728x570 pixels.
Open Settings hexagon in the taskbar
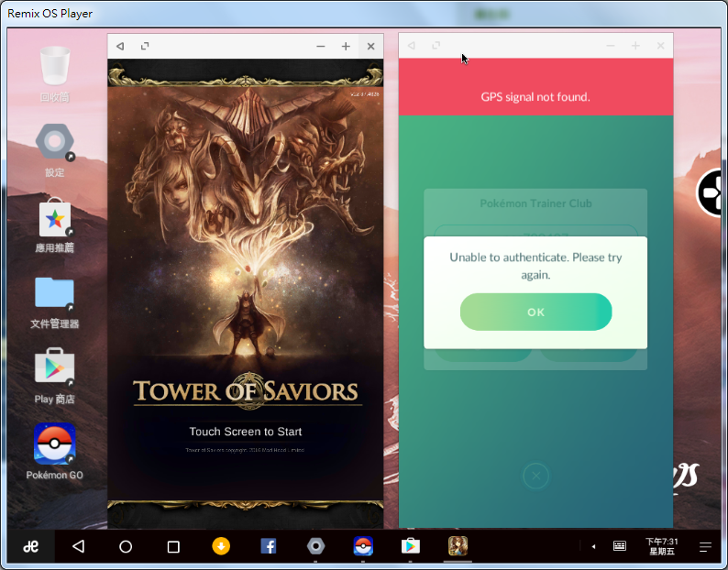click(x=315, y=546)
